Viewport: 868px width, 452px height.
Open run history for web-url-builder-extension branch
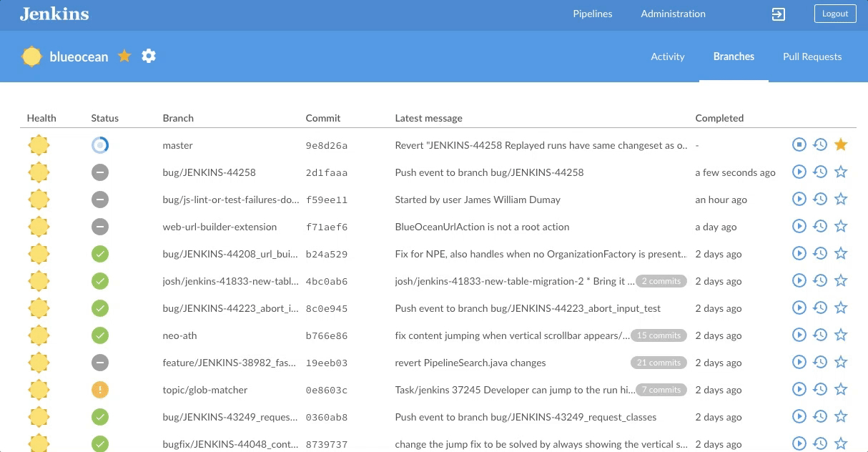click(820, 227)
